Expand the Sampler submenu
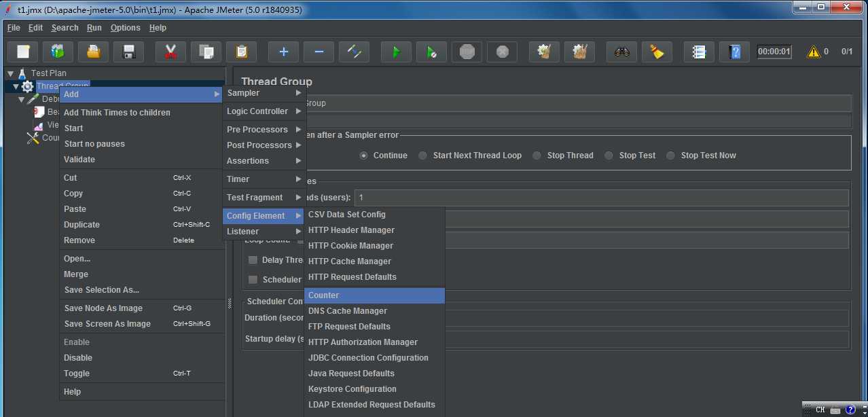 click(x=264, y=93)
